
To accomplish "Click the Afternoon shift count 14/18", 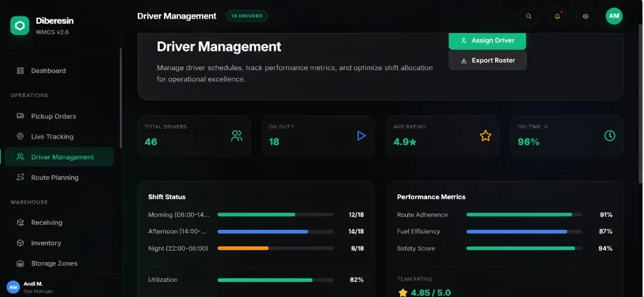I will pos(356,231).
